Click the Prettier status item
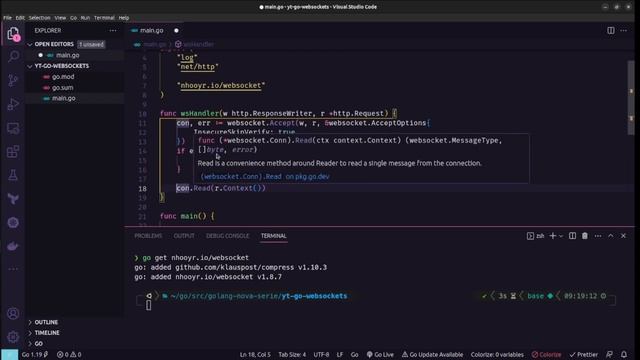Image resolution: width=640 pixels, height=360 pixels. point(584,355)
